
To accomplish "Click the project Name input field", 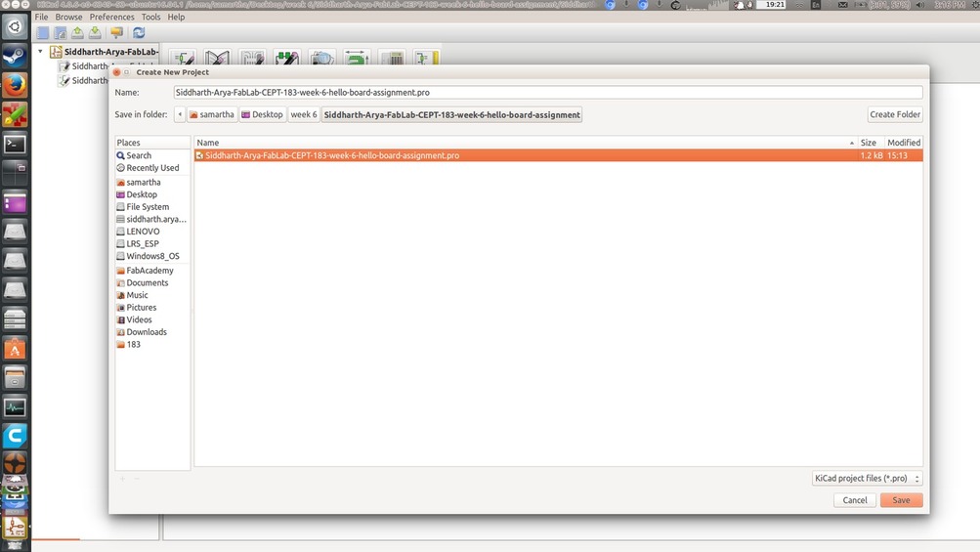I will pyautogui.click(x=548, y=92).
